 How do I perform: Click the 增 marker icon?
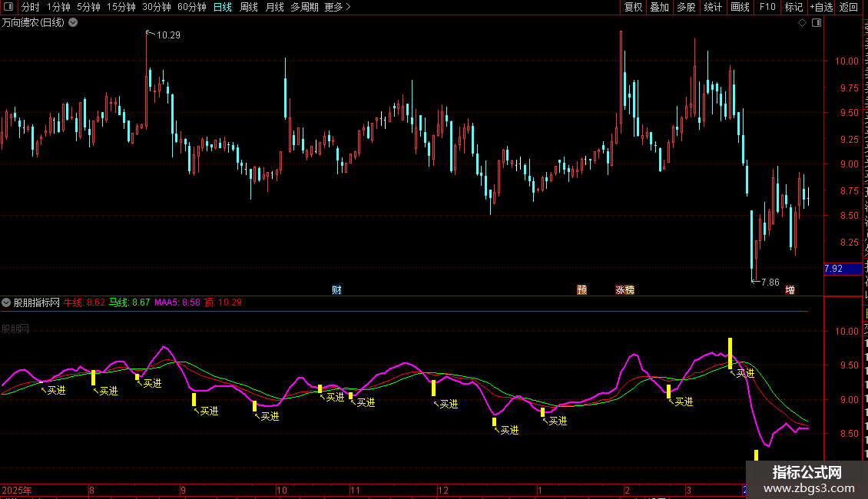tap(790, 290)
